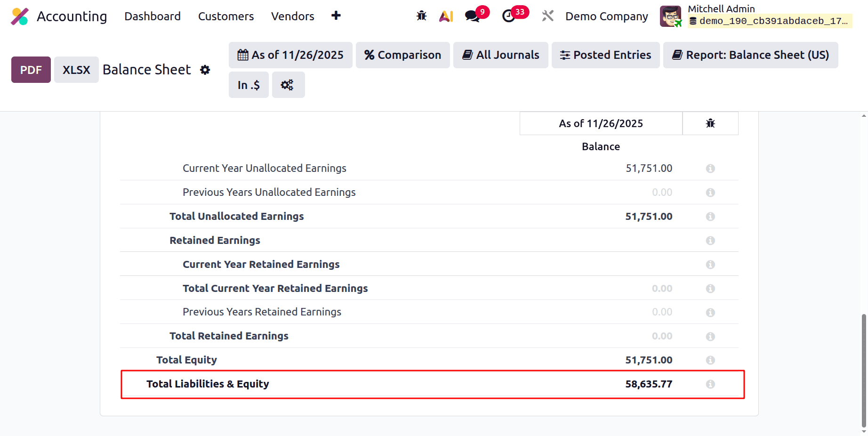Screen dimensions: 868x436
Task: Export the report as XLSX
Action: pyautogui.click(x=76, y=70)
